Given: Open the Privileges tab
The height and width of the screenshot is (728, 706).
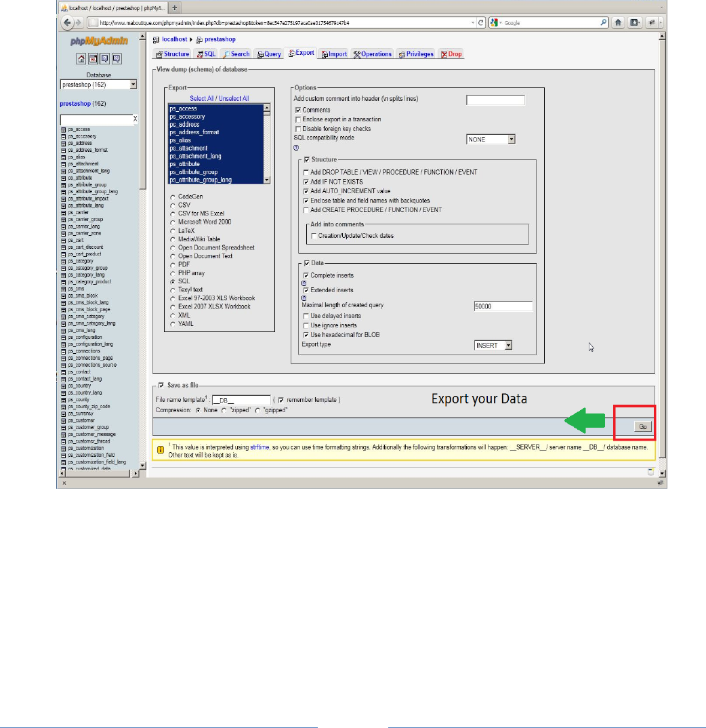Looking at the screenshot, I should coord(416,54).
